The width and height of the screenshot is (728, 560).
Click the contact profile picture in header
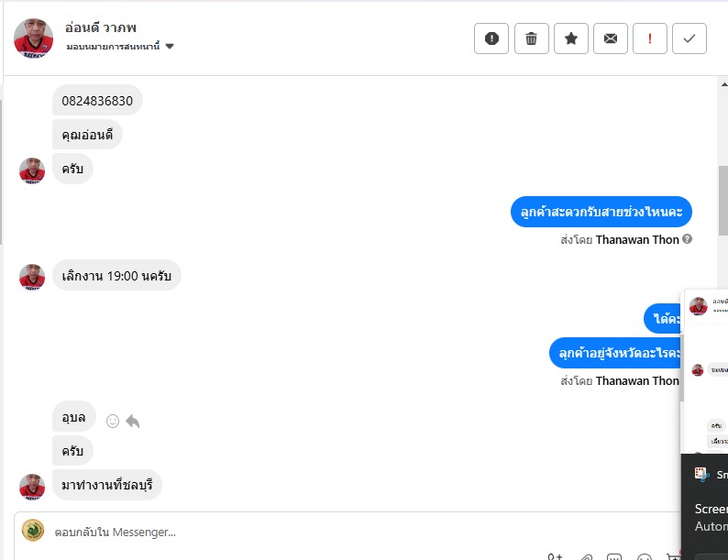[33, 38]
